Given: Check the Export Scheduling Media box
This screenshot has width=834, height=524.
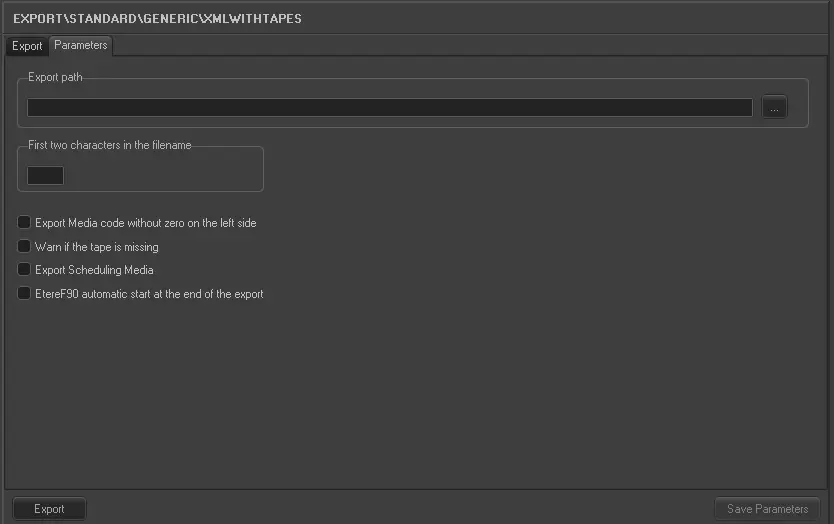Looking at the screenshot, I should point(25,270).
